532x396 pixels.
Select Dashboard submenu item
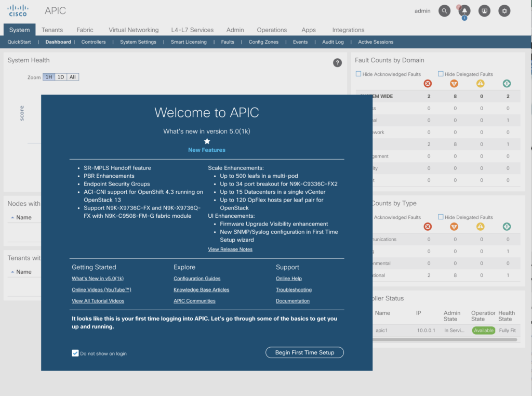[58, 42]
